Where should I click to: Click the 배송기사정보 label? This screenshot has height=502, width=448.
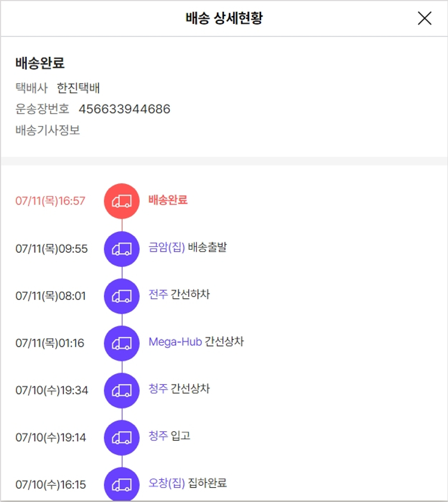click(48, 130)
